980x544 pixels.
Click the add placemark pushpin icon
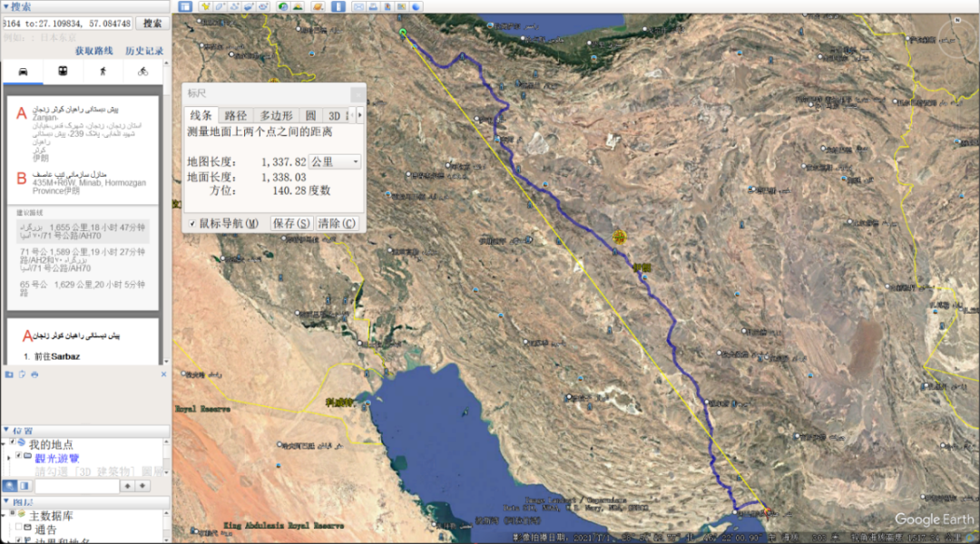click(205, 6)
